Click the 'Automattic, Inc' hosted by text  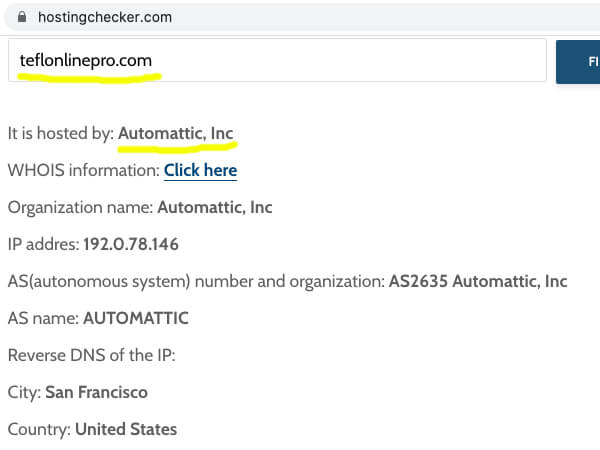click(176, 134)
